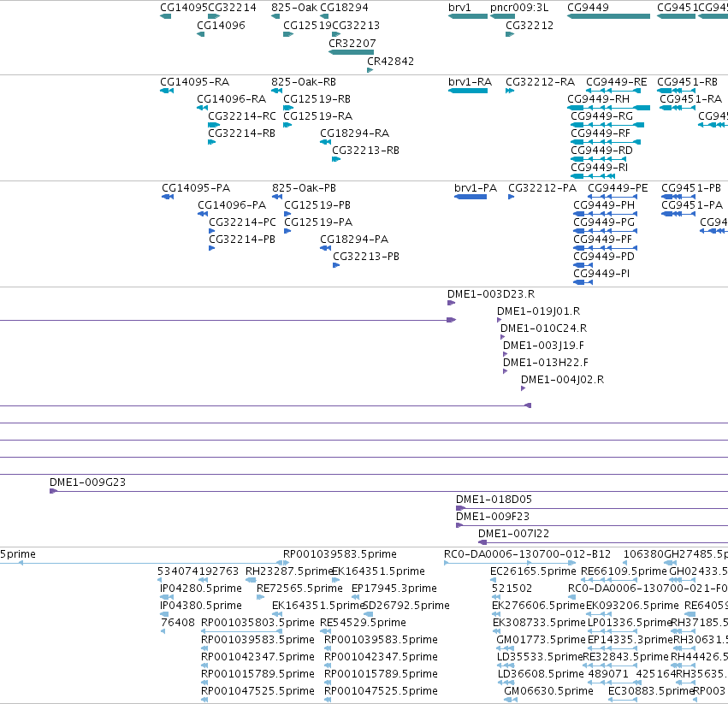The image size is (728, 704).
Task: Click EST IP04280.5prime
Action: pyautogui.click(x=200, y=589)
